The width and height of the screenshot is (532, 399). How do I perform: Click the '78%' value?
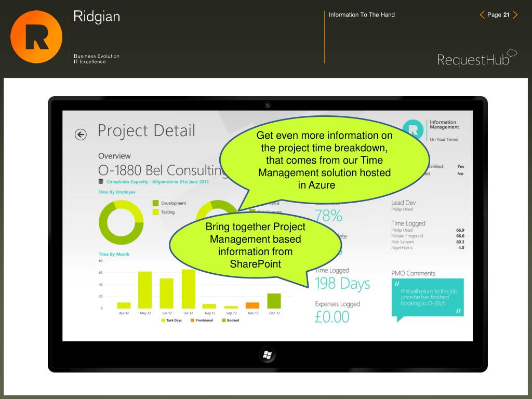tap(328, 216)
